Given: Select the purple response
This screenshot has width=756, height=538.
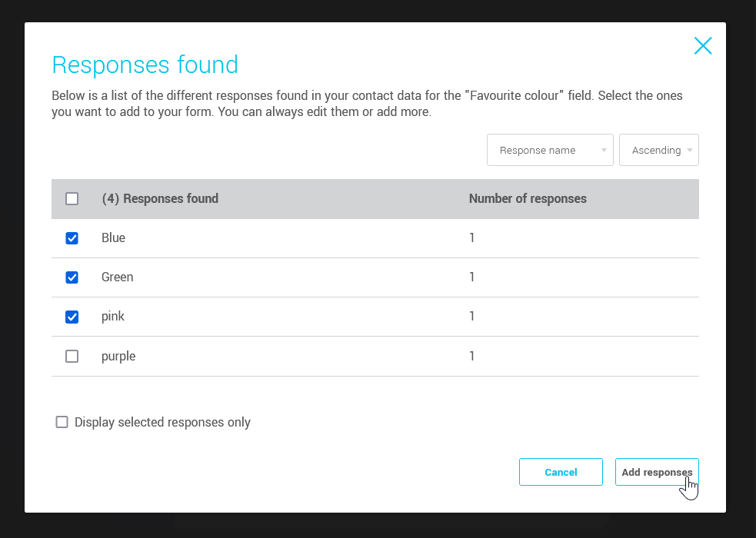Looking at the screenshot, I should coord(72,356).
